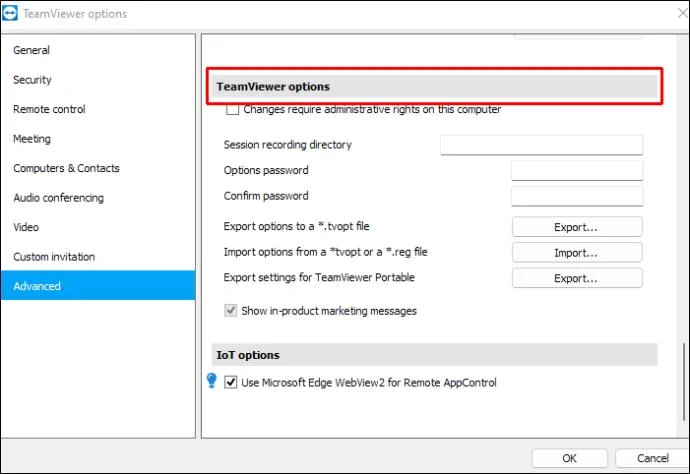Close the TeamViewer options window
Viewport: 690px width, 474px height.
click(683, 13)
